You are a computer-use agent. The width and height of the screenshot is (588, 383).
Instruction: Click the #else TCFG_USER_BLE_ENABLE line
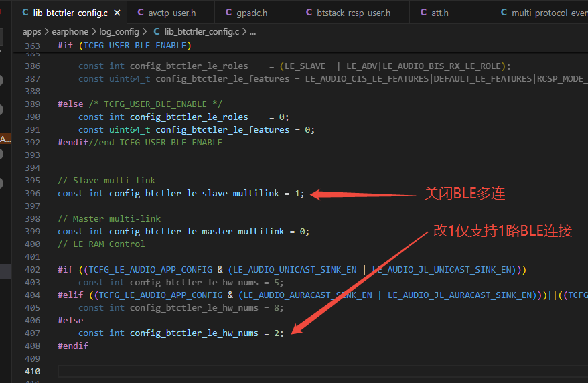[x=140, y=104]
